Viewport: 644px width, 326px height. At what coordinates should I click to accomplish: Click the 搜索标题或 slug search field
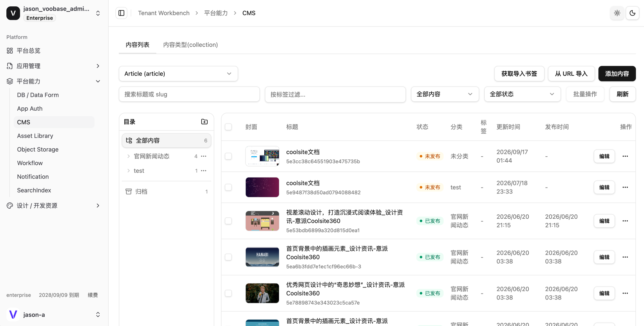click(x=189, y=94)
